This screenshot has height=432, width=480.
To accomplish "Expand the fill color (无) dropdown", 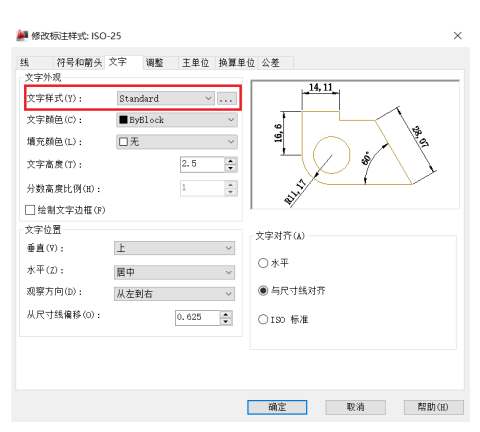I will click(177, 142).
